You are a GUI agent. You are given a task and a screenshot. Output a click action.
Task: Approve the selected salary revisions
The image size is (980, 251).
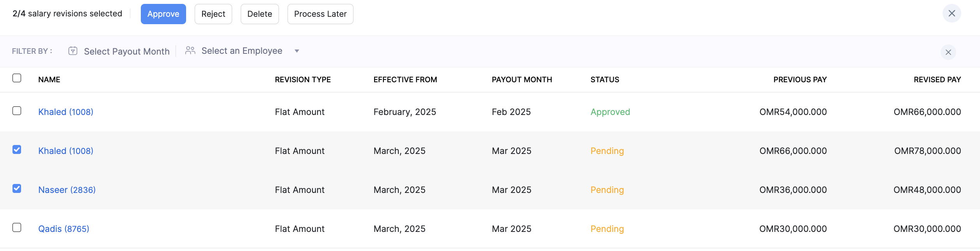click(163, 14)
